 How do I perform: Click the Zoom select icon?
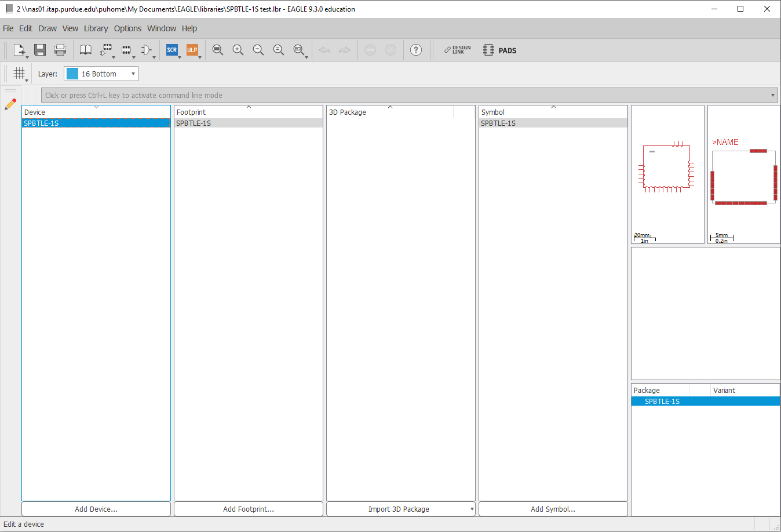click(299, 50)
